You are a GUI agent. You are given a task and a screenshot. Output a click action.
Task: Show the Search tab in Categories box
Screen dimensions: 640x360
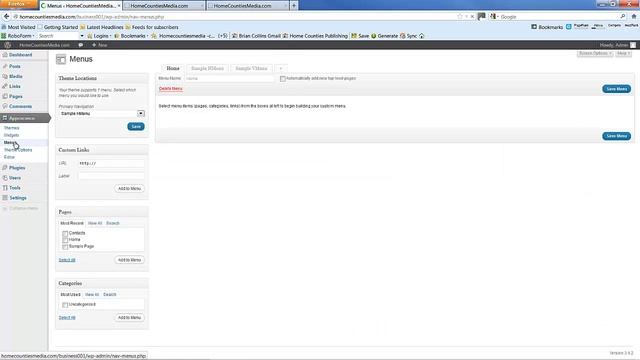(110, 295)
